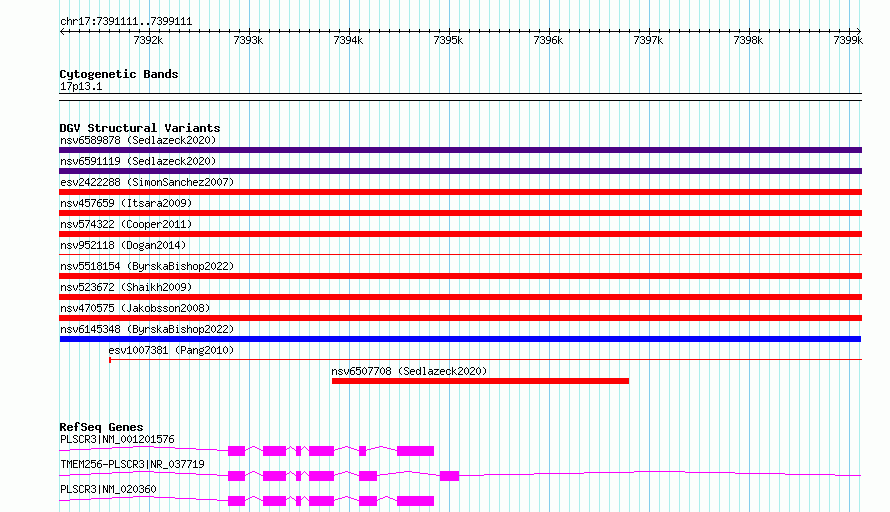Screen dimensions: 890x512
Task: Click the widest last exon of PLSCR3|NM_020360
Action: click(x=415, y=501)
